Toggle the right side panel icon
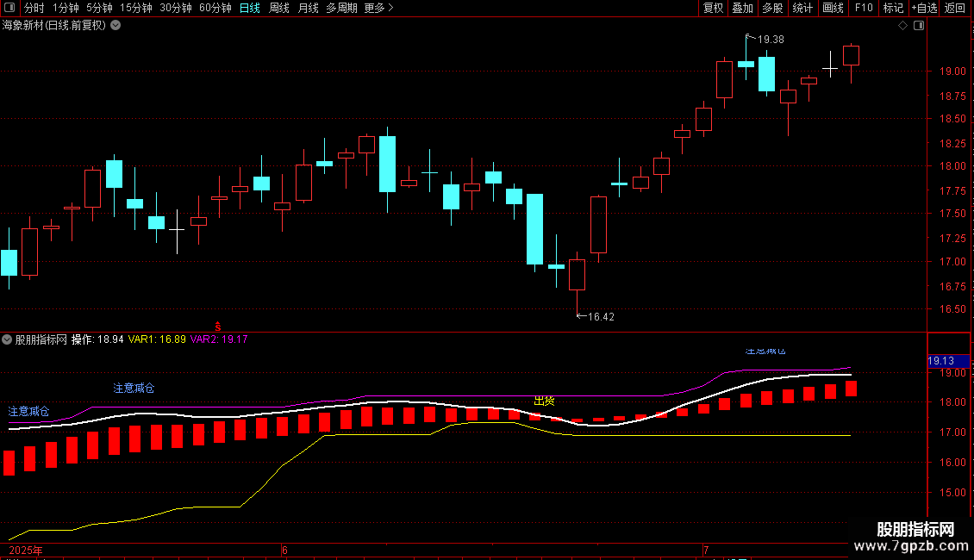The width and height of the screenshot is (974, 560). point(919,26)
